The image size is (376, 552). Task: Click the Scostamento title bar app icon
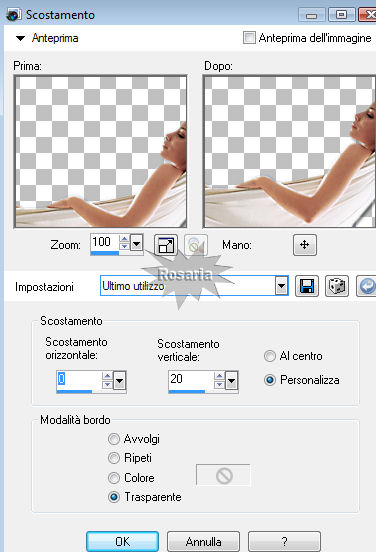click(14, 15)
